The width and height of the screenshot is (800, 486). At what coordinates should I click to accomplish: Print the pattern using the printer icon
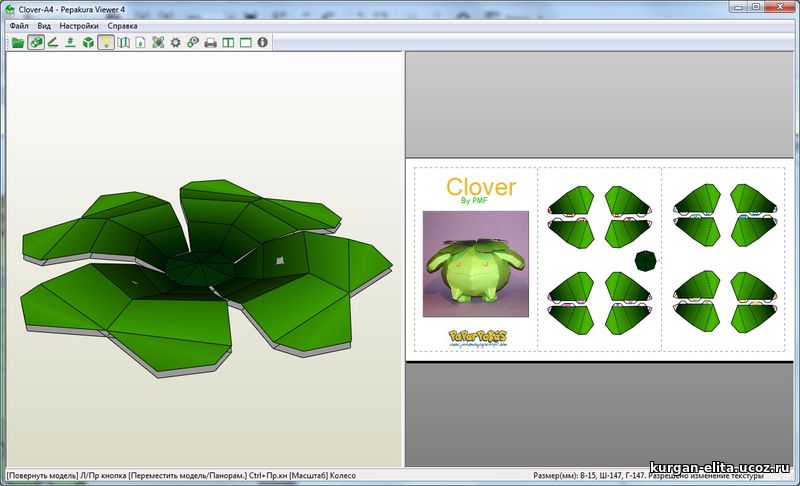pyautogui.click(x=211, y=42)
